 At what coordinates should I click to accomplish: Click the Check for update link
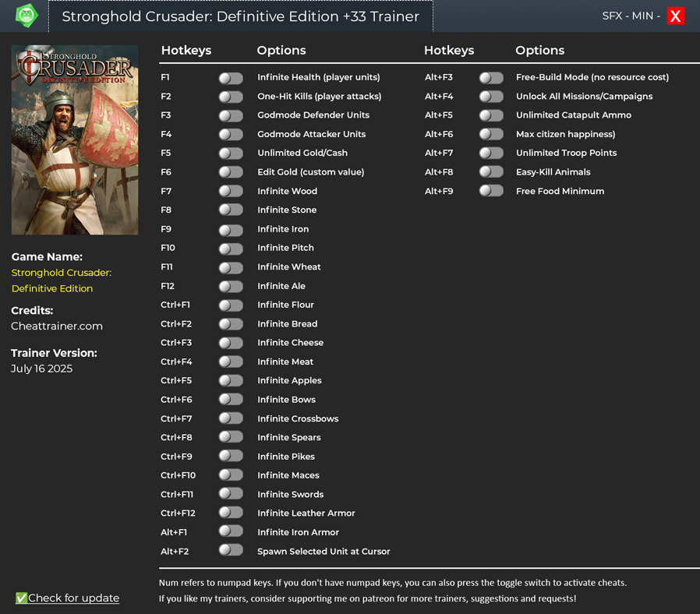tap(67, 598)
